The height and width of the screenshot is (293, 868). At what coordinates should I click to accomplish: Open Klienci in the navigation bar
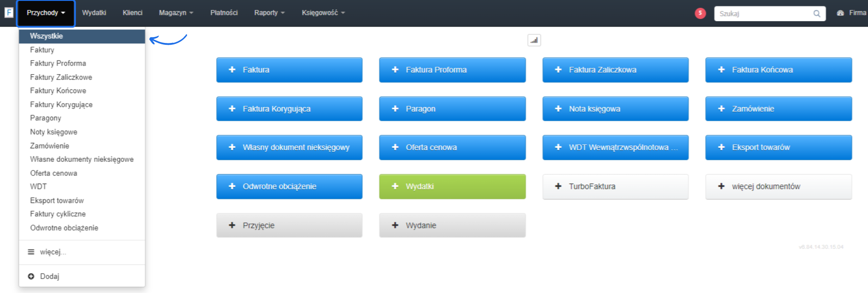[x=132, y=13]
